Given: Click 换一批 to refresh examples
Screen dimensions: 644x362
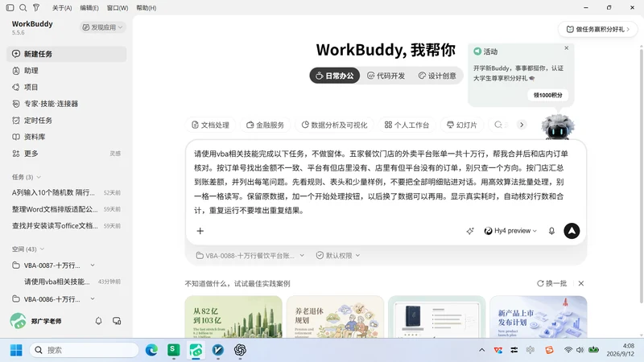Looking at the screenshot, I should tap(551, 283).
